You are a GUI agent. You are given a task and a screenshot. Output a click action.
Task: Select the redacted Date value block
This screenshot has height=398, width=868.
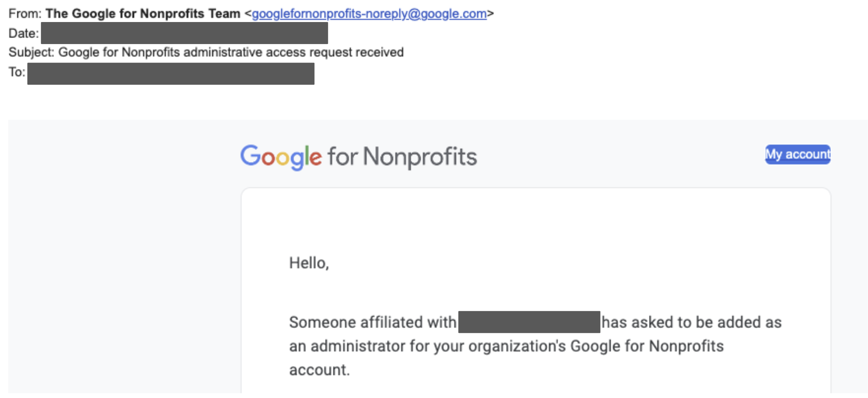point(184,33)
